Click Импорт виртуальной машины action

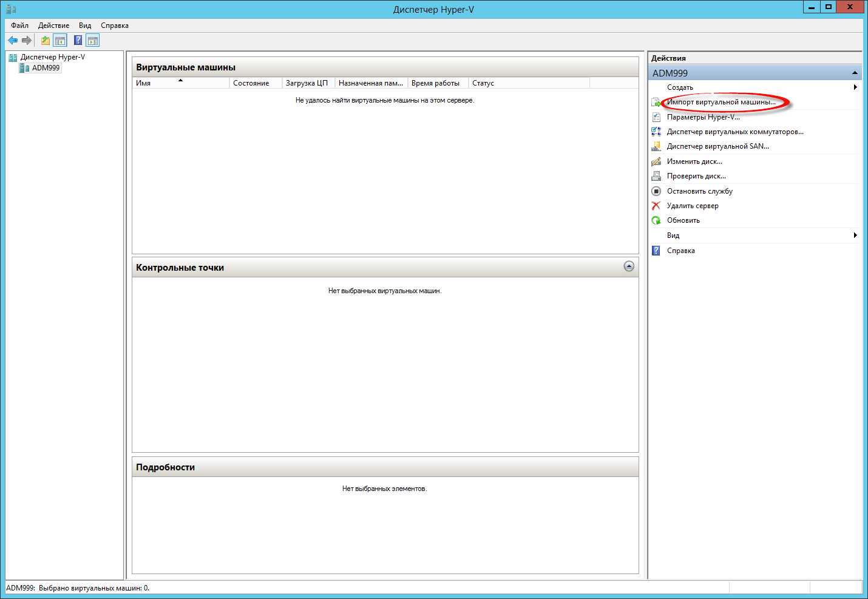pyautogui.click(x=721, y=102)
